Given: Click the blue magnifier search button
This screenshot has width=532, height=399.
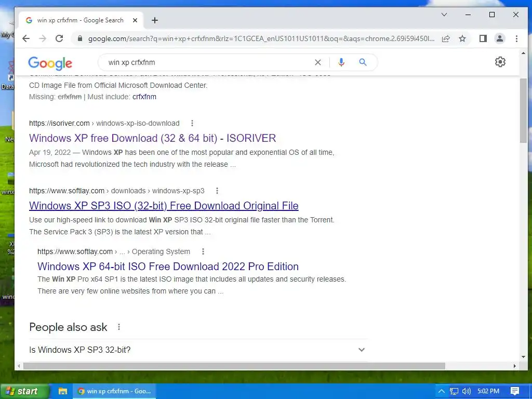Looking at the screenshot, I should click(x=363, y=62).
